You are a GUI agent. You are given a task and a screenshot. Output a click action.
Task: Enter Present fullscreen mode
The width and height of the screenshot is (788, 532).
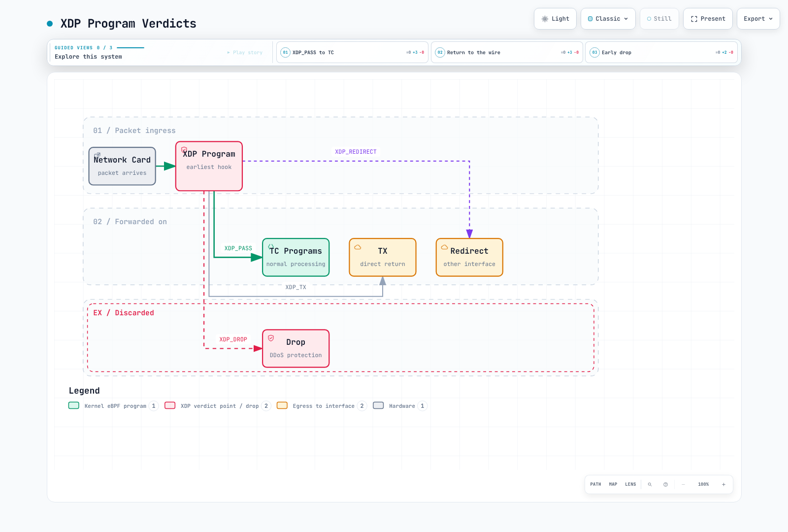click(x=708, y=19)
